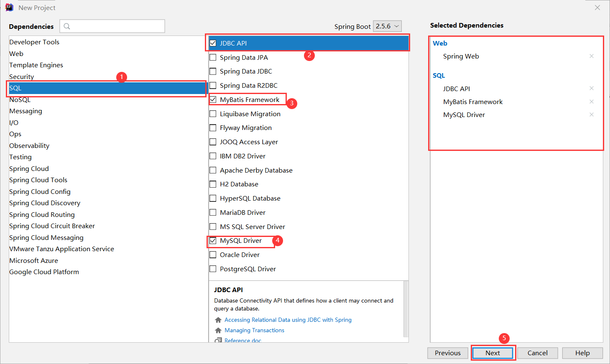
Task: Enable the Spring Data JPA checkbox
Action: pos(213,57)
